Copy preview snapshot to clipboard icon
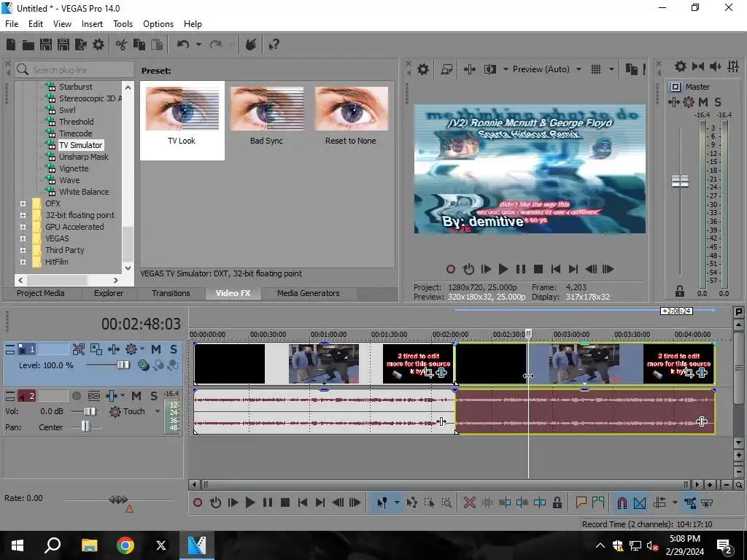The width and height of the screenshot is (747, 560). 632,69
